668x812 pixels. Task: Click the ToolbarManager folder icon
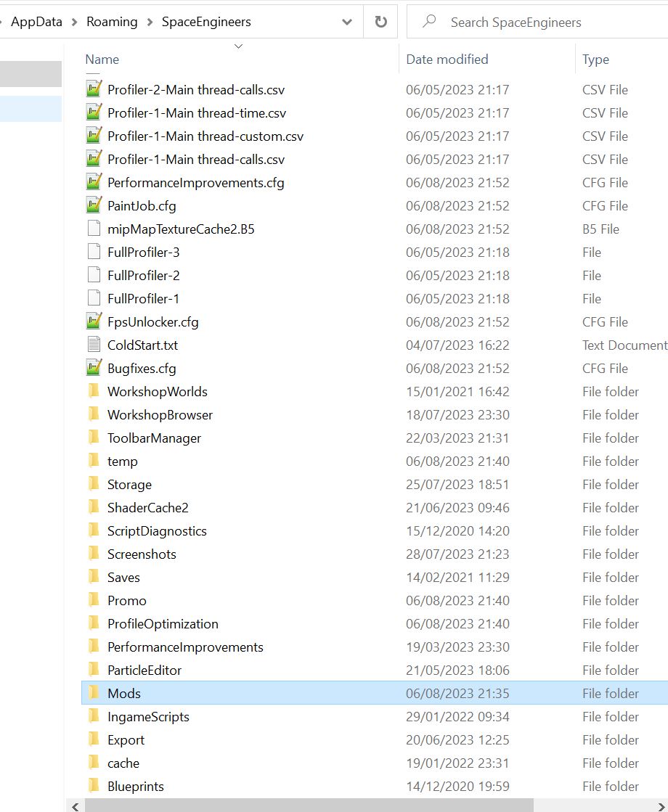(x=94, y=438)
